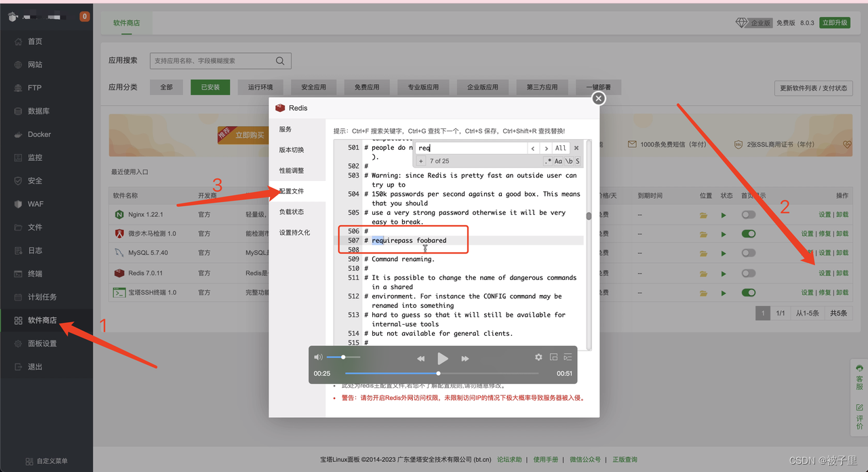This screenshot has height=472, width=868.
Task: Open 微步木马检测 location folder icon
Action: (x=704, y=234)
